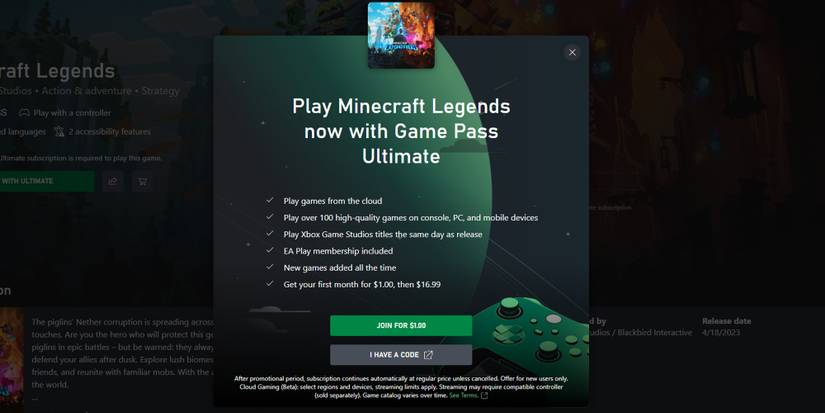825x413 pixels.
Task: Click external link icon beside I HAVE A CODE
Action: click(428, 355)
